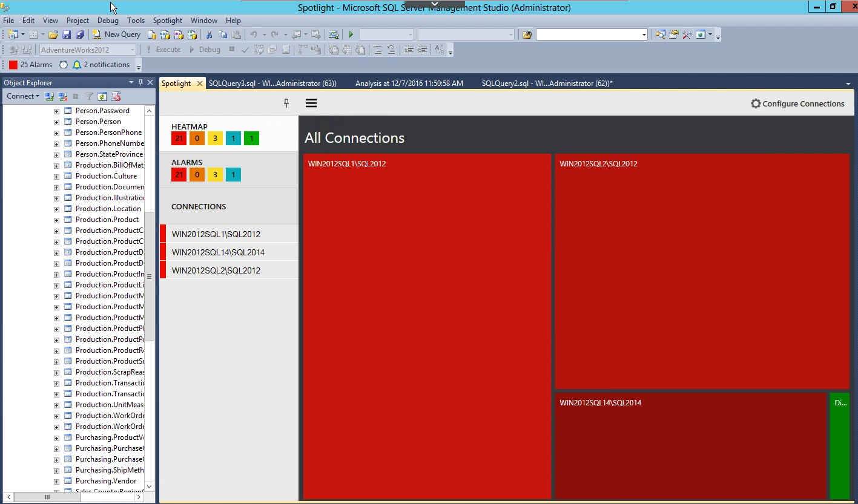Click the Connect Object Explorer icon
Image resolution: width=858 pixels, height=504 pixels.
pyautogui.click(x=50, y=96)
